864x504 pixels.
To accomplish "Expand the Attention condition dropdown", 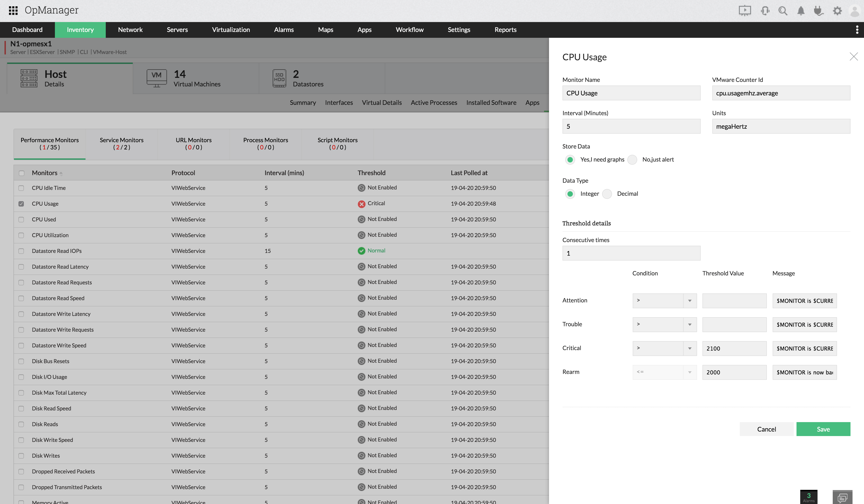I will pyautogui.click(x=664, y=301).
